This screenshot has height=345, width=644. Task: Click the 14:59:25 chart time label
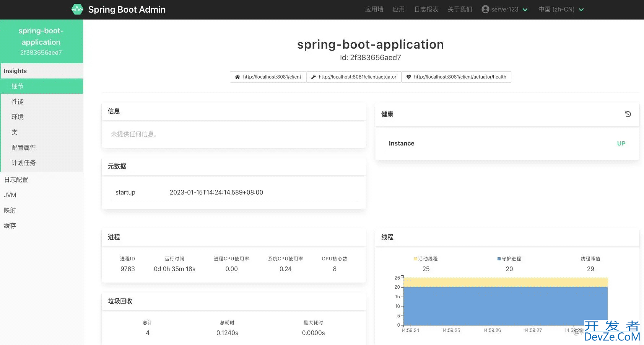[x=451, y=330]
